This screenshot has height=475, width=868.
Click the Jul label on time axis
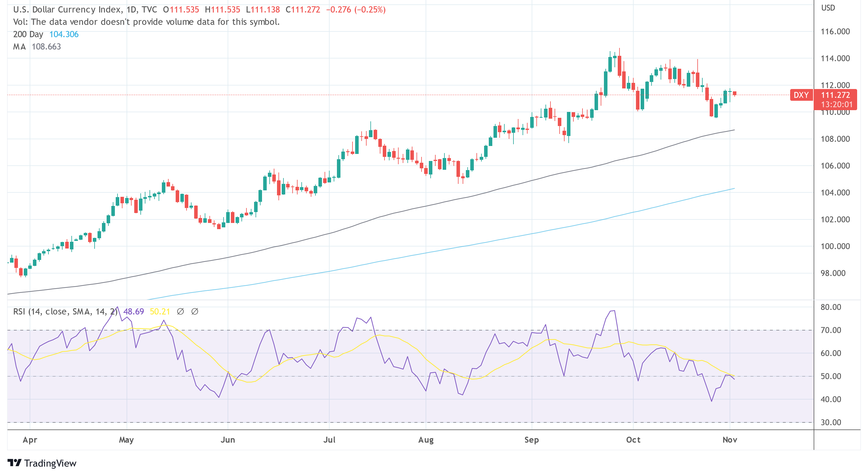point(329,440)
